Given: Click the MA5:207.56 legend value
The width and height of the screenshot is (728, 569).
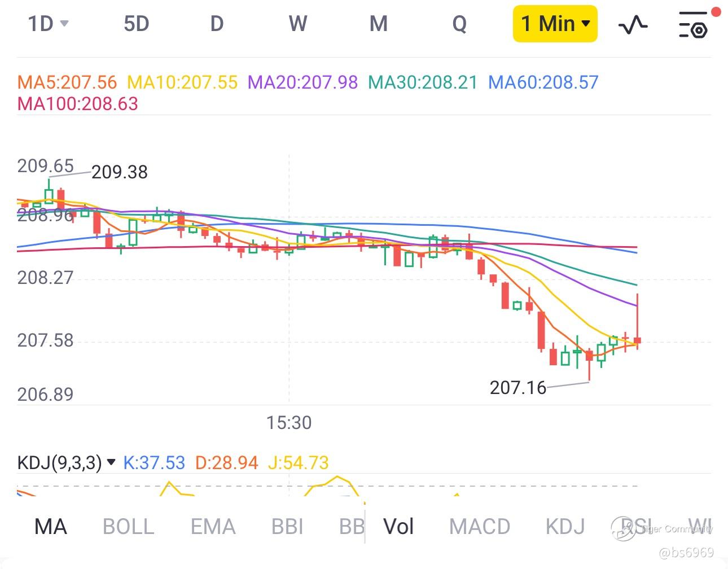Looking at the screenshot, I should click(67, 82).
